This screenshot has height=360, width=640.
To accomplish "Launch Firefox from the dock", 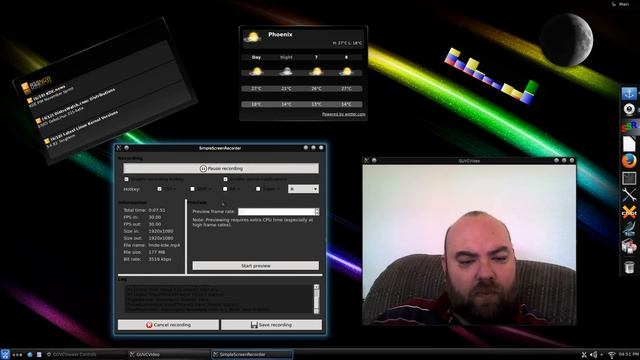I will pos(629,161).
